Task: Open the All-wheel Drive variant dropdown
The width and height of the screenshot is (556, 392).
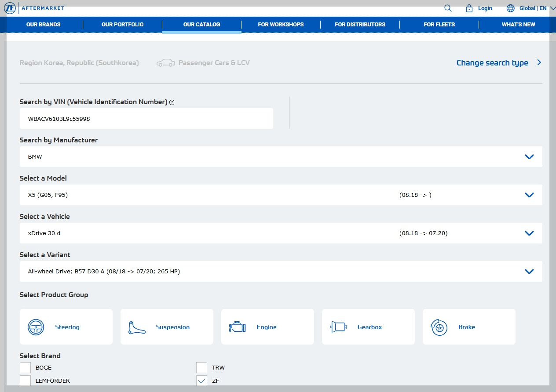Action: pos(281,271)
